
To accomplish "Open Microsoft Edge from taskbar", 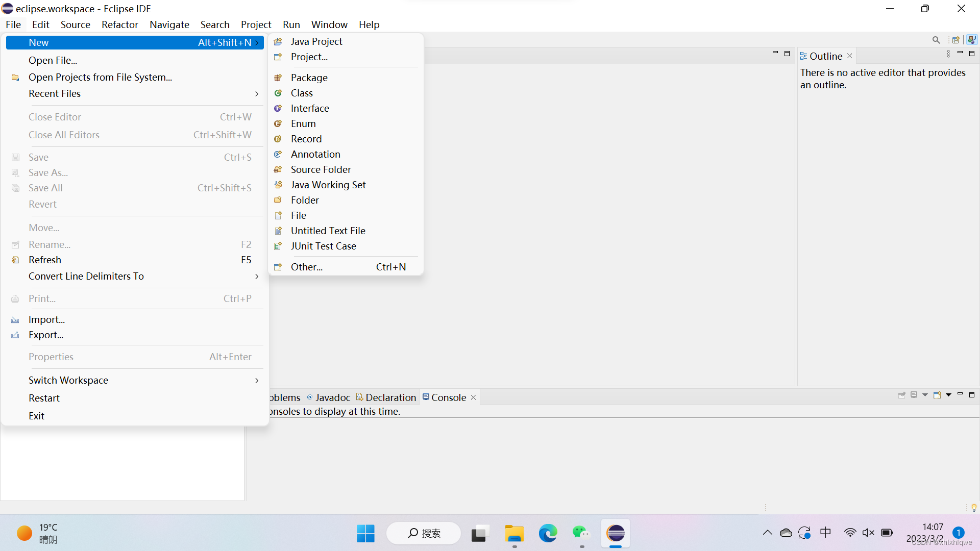I will click(548, 534).
